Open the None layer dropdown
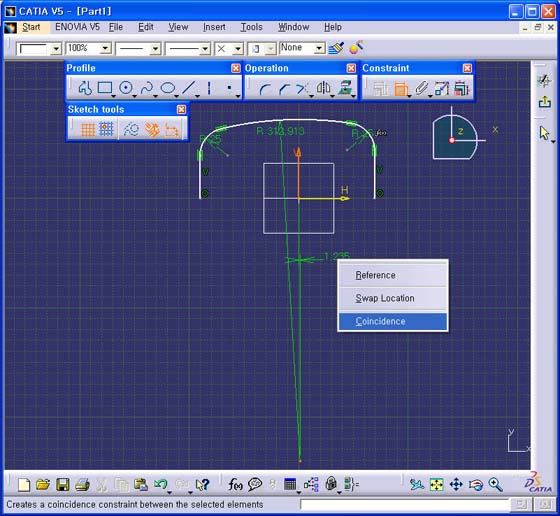 [x=320, y=48]
